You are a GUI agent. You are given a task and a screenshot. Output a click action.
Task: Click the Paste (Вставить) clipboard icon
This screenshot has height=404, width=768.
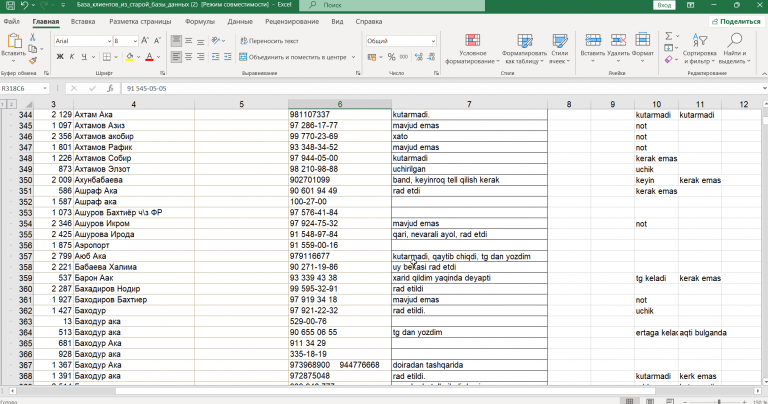click(13, 41)
